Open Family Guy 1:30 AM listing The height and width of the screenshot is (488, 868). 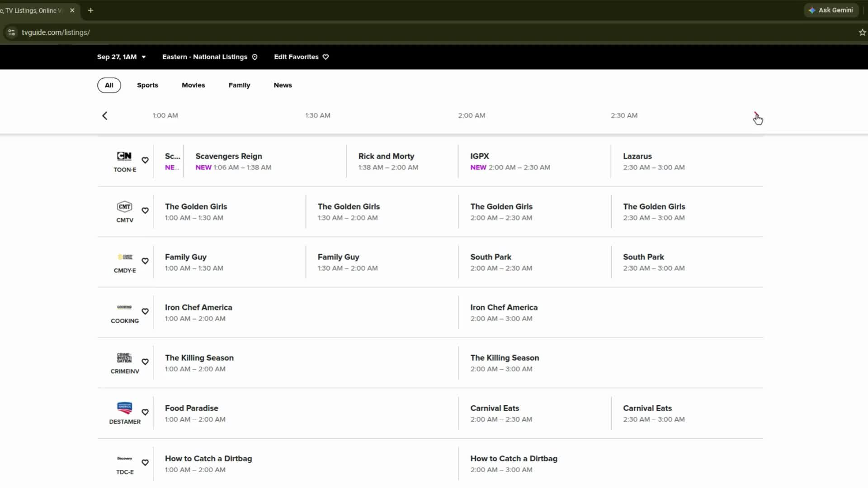point(382,262)
